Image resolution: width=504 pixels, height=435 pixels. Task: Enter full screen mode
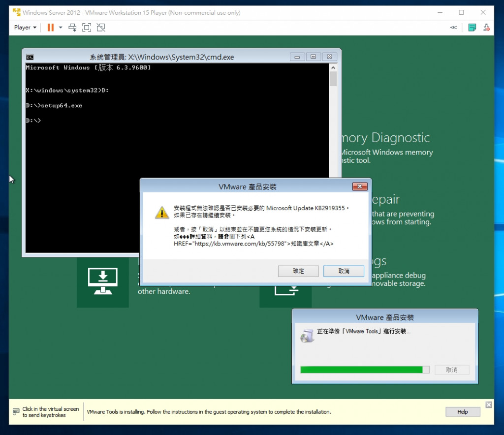tap(87, 28)
